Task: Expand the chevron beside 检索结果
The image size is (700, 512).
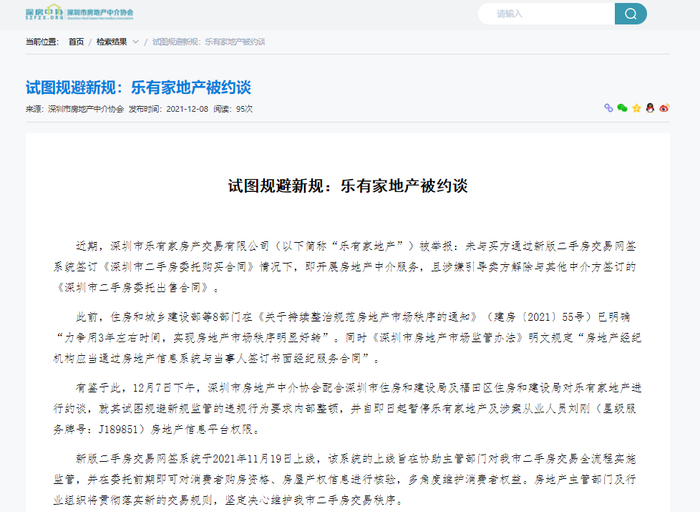Action: click(x=136, y=42)
